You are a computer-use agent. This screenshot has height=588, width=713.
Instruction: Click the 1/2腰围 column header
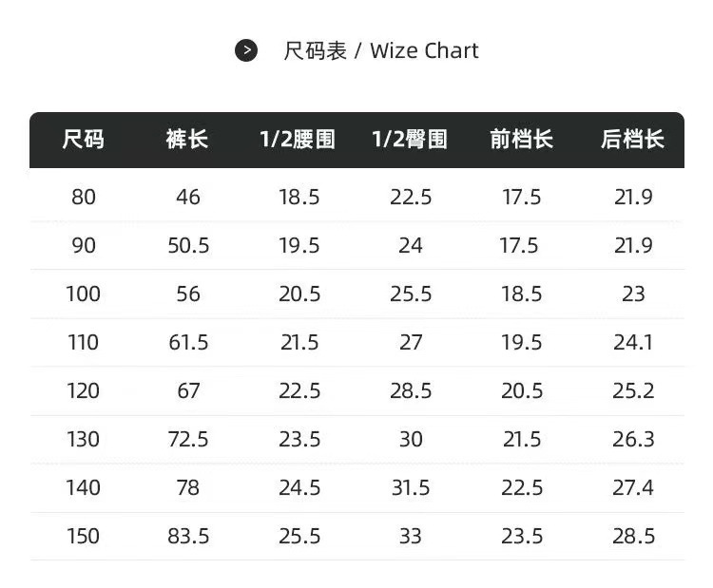[x=298, y=140]
